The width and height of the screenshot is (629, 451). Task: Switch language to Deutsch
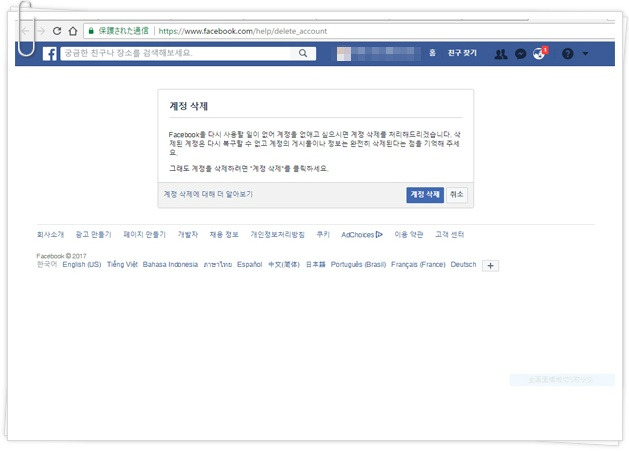click(463, 264)
